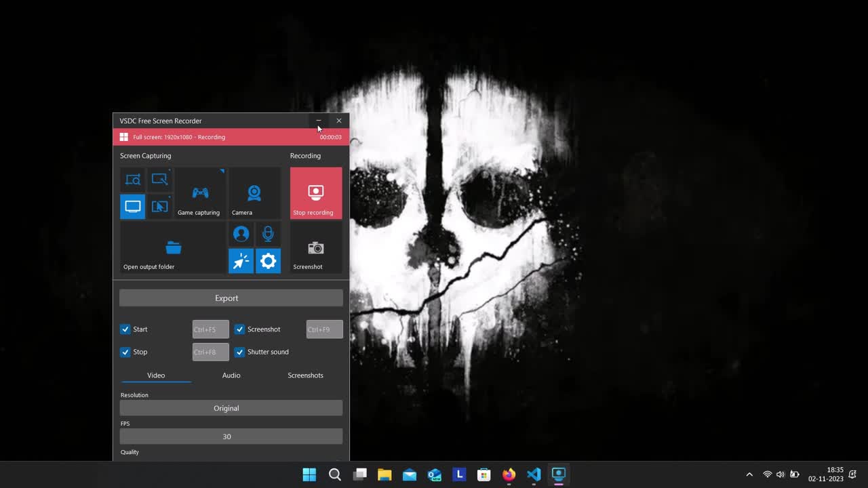Screen dimensions: 868x488
Task: Toggle the webcam overlay person icon
Action: [241, 234]
